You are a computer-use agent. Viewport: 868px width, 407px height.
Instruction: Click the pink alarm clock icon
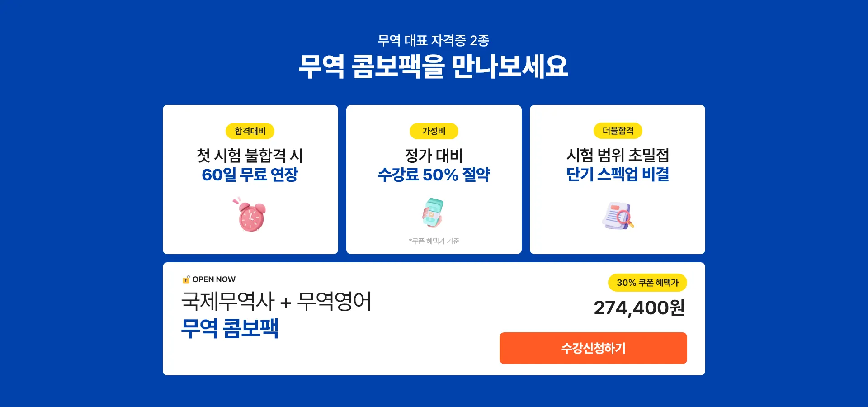[250, 215]
